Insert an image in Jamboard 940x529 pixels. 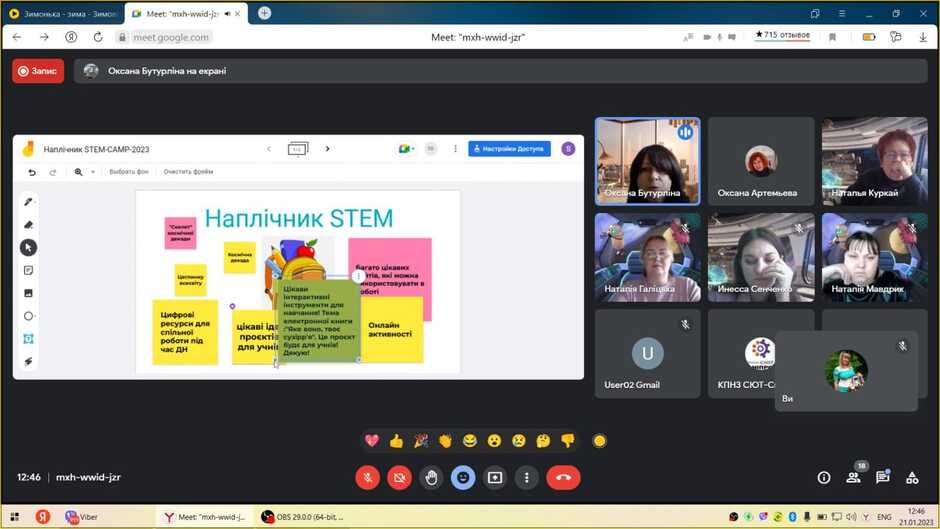(28, 293)
